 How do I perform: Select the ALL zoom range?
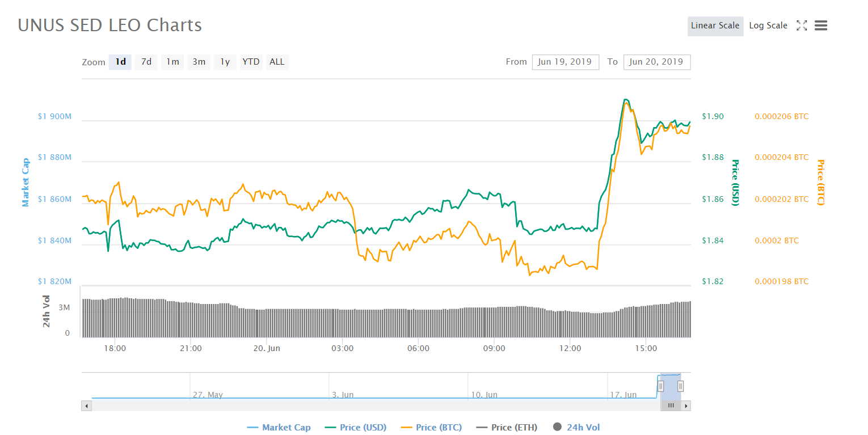coord(277,62)
